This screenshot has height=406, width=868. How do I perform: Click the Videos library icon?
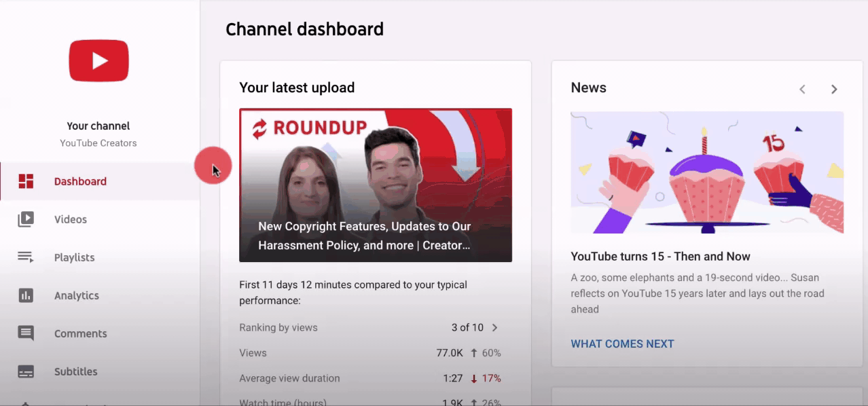tap(26, 219)
